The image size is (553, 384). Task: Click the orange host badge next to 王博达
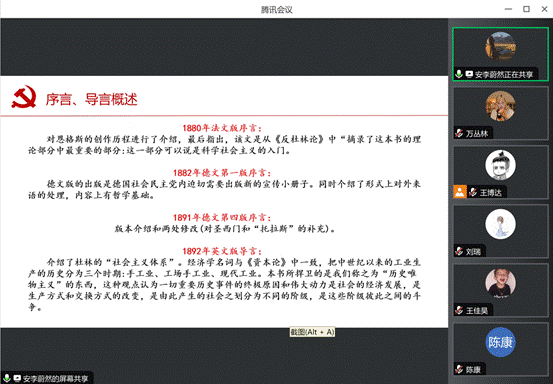tap(460, 192)
